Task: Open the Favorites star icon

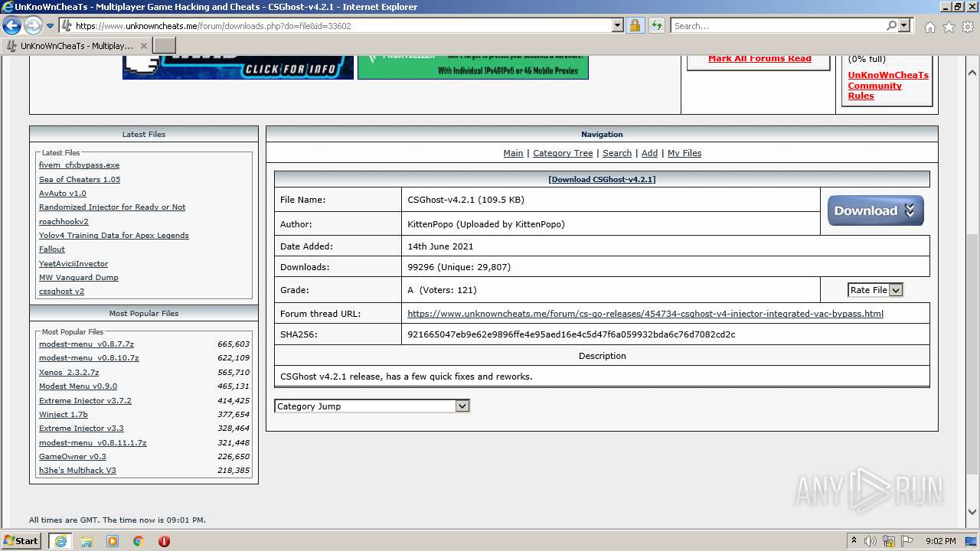Action: [949, 27]
